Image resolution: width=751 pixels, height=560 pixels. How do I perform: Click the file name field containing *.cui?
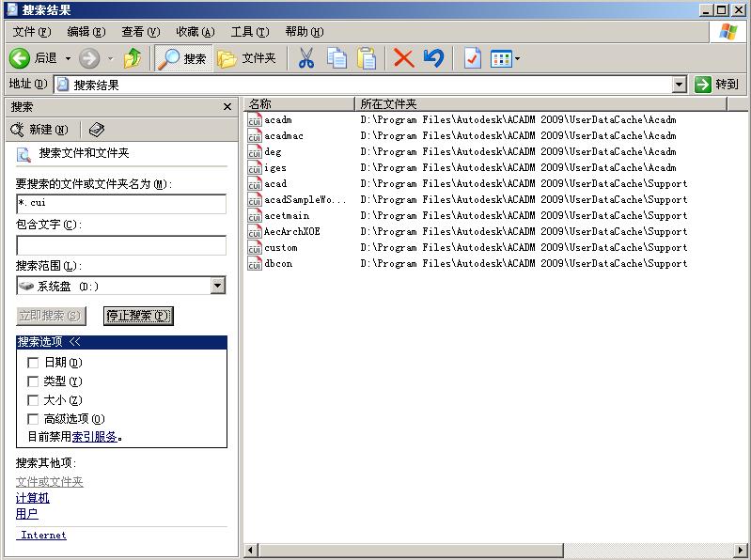(121, 203)
